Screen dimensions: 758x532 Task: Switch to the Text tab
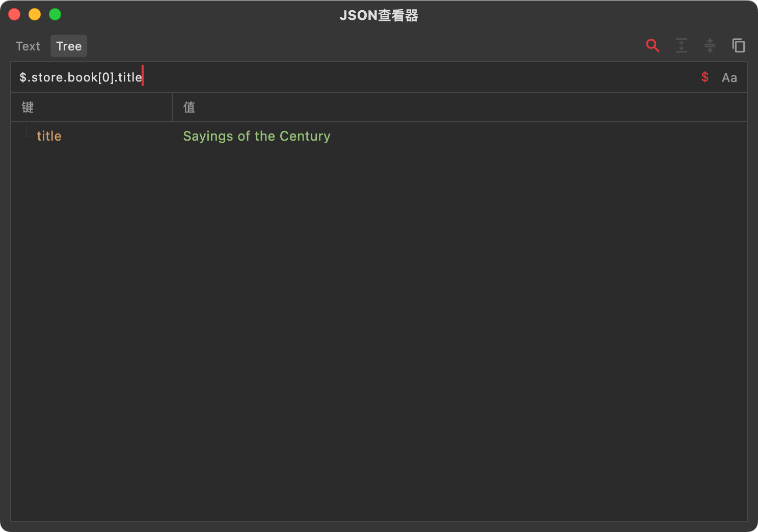(28, 46)
